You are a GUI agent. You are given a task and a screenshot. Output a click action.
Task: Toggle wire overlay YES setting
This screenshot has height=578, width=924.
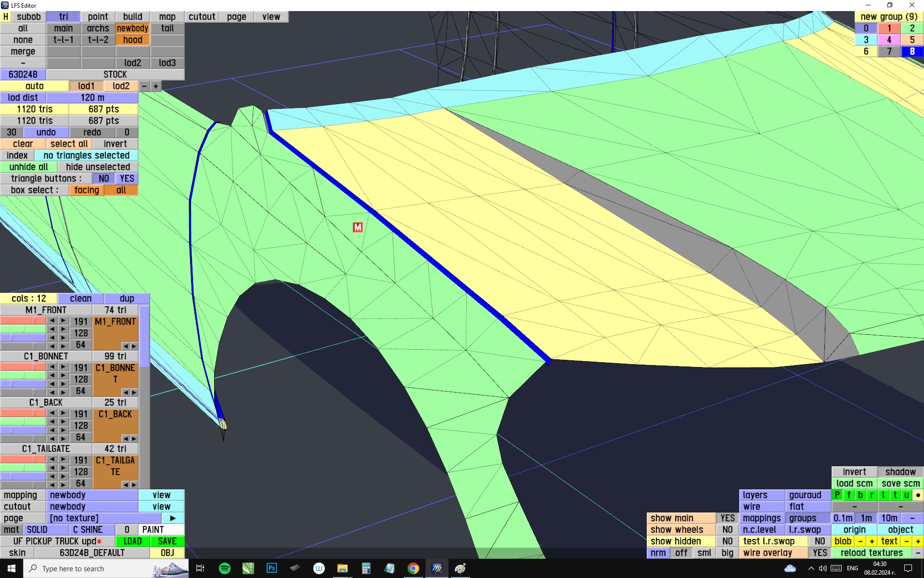[x=820, y=553]
